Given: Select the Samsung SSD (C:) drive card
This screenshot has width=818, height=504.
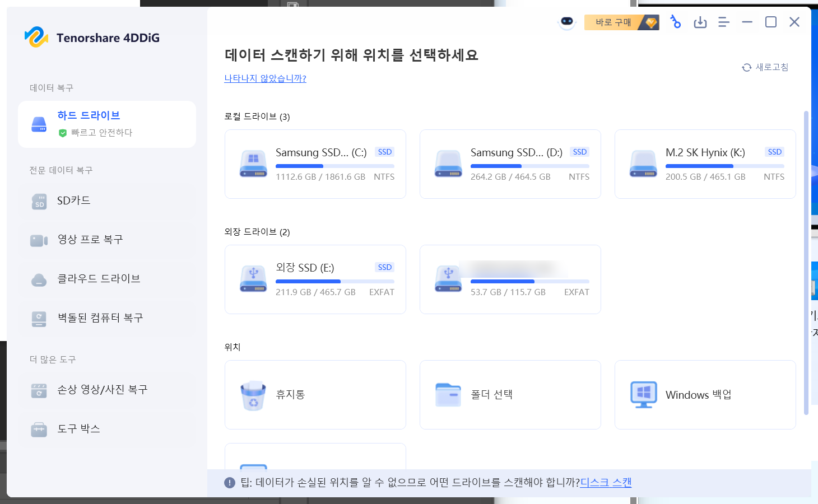Looking at the screenshot, I should pyautogui.click(x=315, y=164).
